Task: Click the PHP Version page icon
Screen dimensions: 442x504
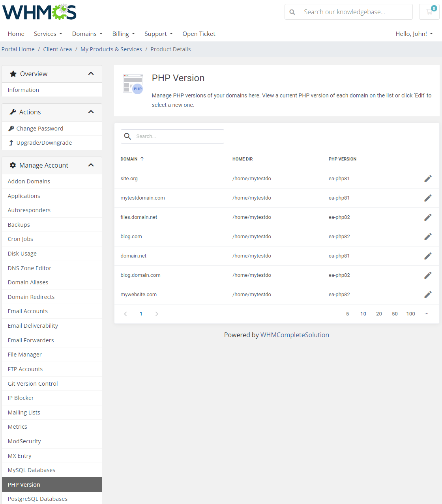Action: tap(133, 83)
